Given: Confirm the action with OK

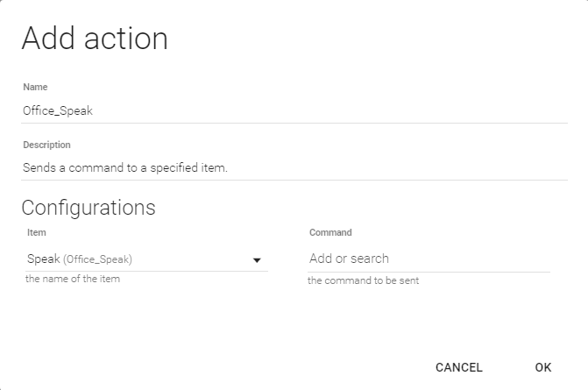Looking at the screenshot, I should pyautogui.click(x=543, y=367).
